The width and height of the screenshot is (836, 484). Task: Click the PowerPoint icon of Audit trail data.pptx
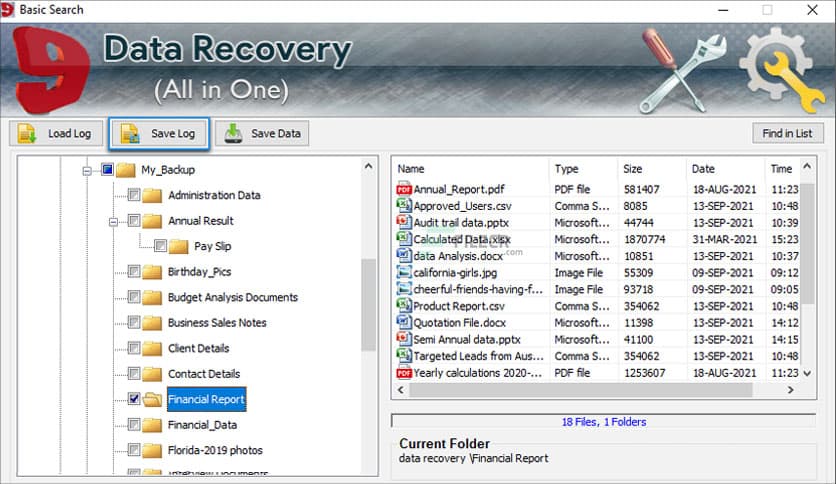404,222
